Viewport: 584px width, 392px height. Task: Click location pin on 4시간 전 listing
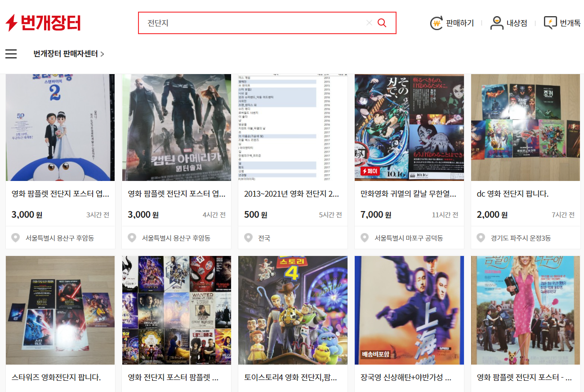132,238
